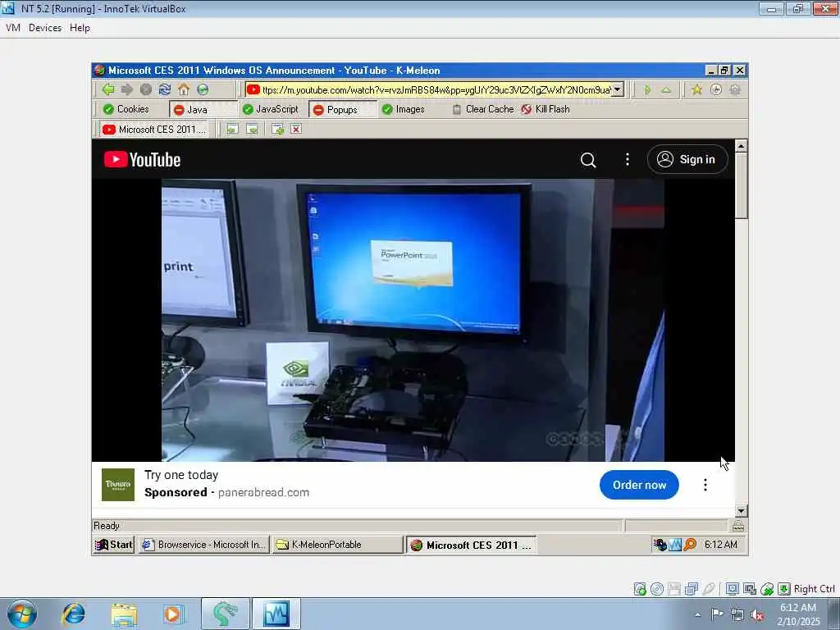Screen dimensions: 840x630
Task: Open the guest Start menu
Action: [x=113, y=545]
